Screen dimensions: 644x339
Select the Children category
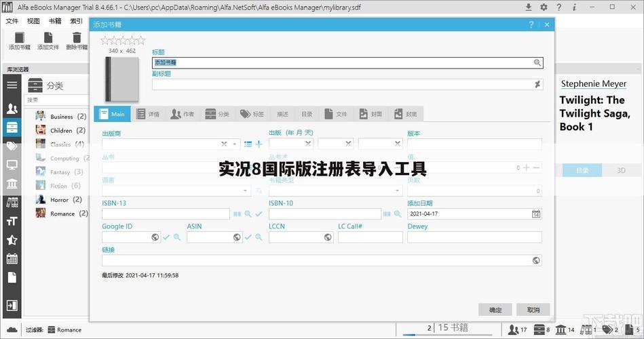60,130
